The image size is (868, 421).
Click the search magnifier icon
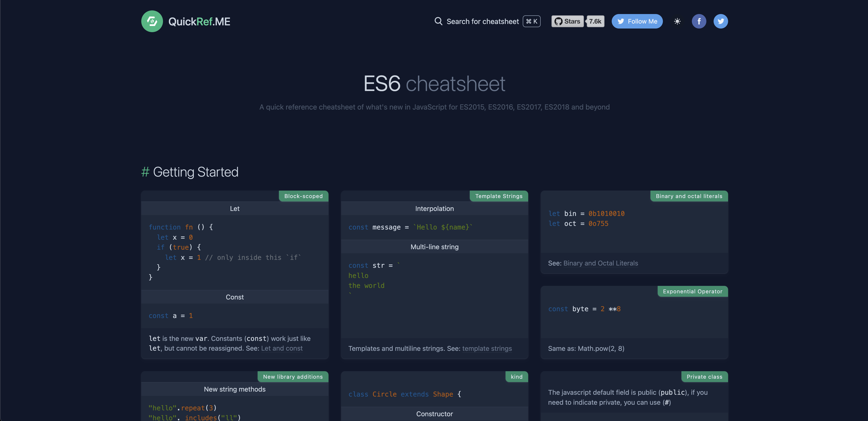438,21
